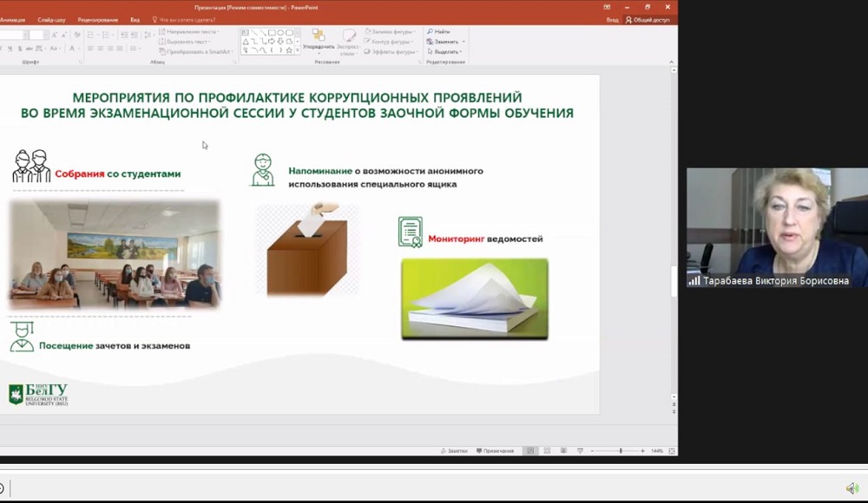Click the Упорядочить (Arrange) icon

(319, 37)
